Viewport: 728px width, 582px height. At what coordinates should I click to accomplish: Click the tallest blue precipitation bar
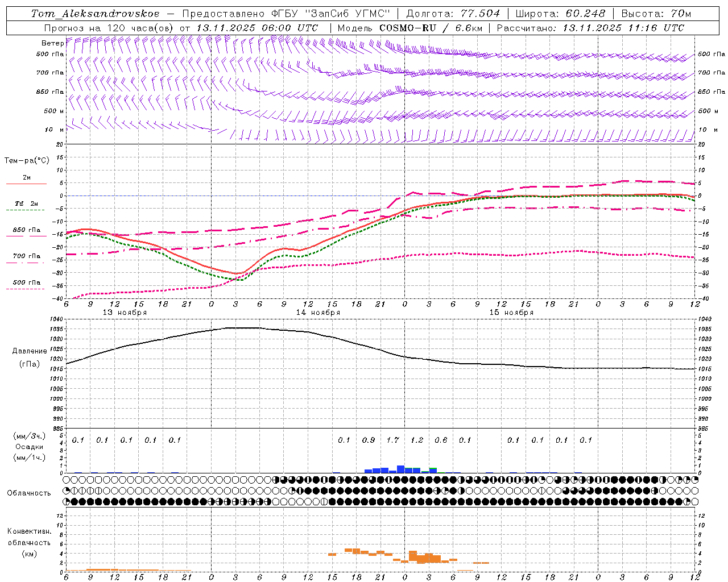(x=400, y=469)
